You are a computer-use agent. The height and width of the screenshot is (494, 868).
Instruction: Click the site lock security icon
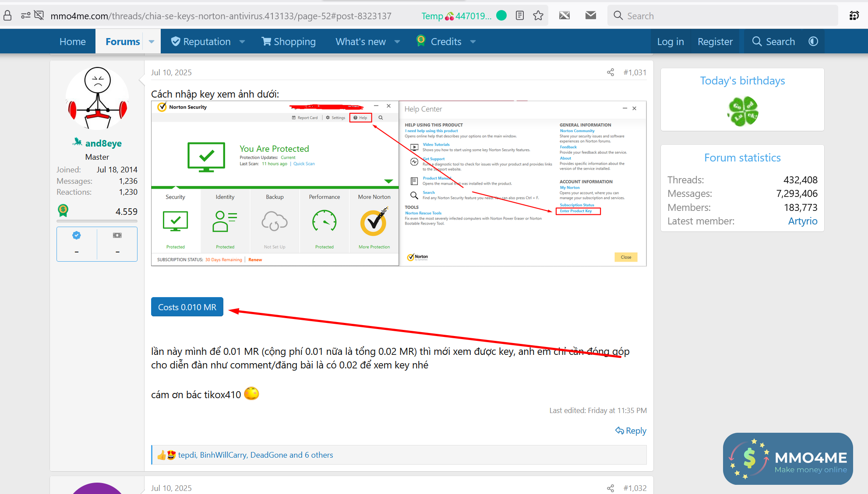pyautogui.click(x=7, y=16)
